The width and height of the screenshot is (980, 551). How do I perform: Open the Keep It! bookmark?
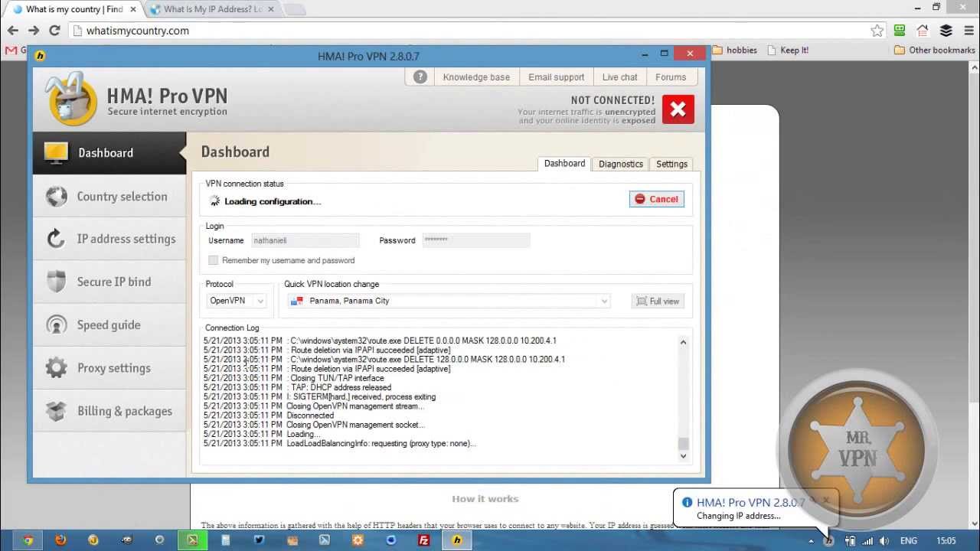787,50
